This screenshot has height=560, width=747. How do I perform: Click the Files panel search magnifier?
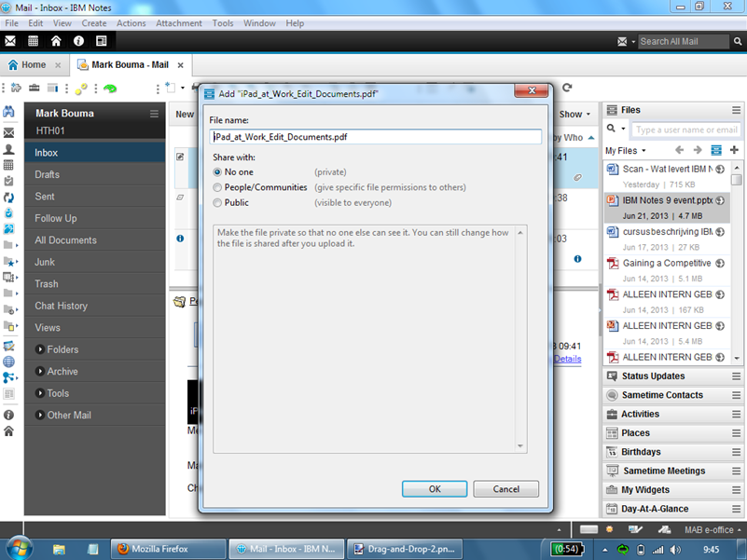click(x=611, y=129)
